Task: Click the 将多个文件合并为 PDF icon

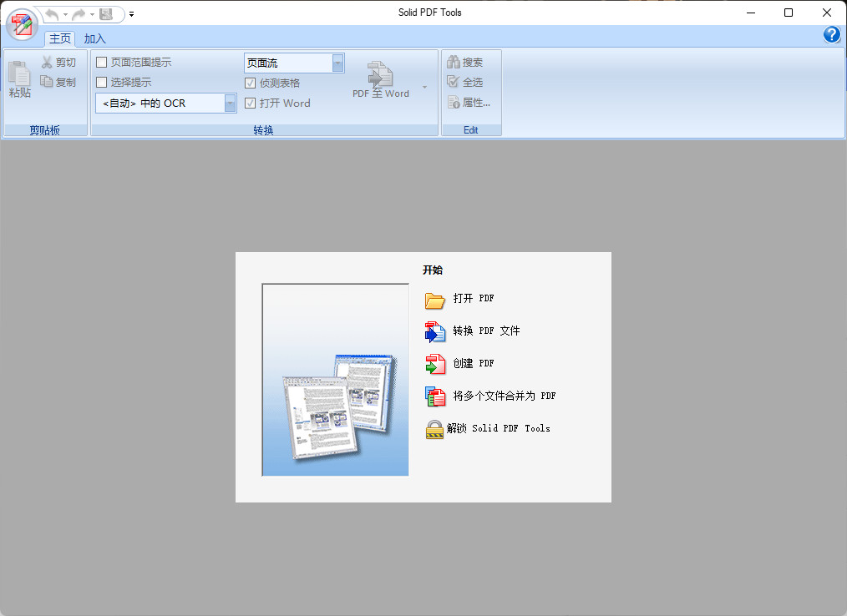Action: (435, 396)
